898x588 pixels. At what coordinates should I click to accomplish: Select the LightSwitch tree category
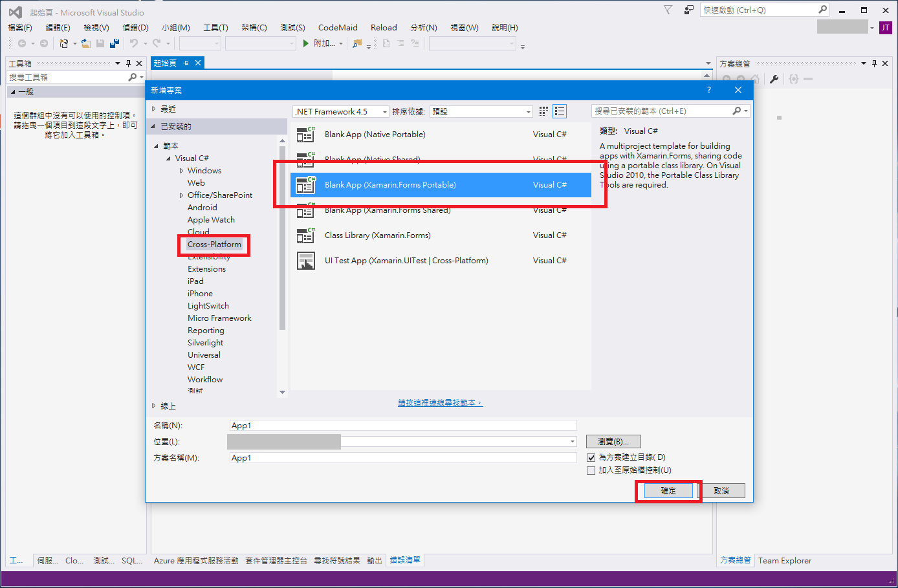click(x=208, y=306)
